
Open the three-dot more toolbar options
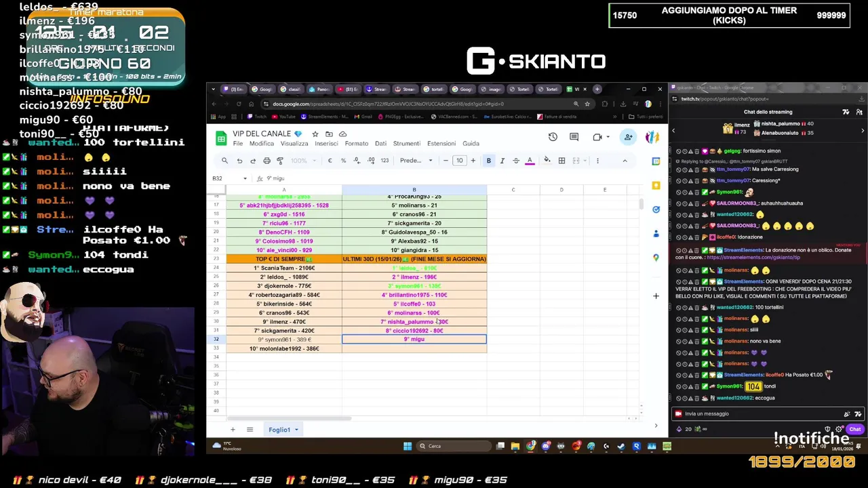click(597, 161)
